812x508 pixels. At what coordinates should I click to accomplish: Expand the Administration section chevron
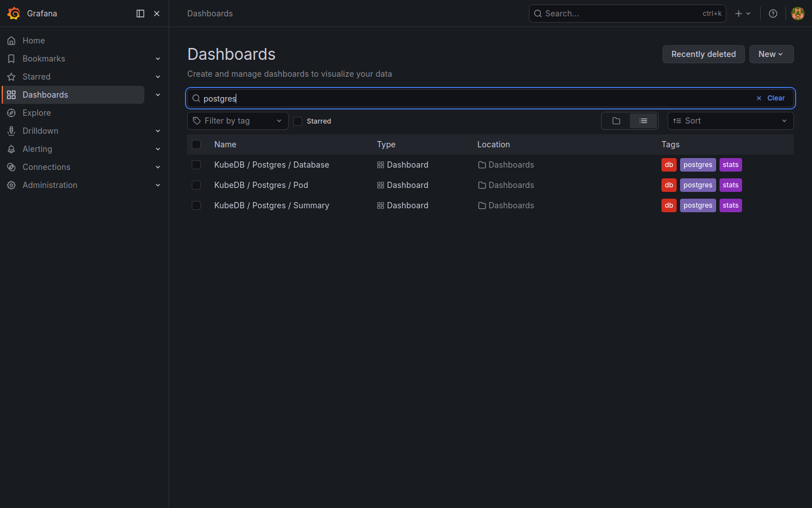[158, 185]
